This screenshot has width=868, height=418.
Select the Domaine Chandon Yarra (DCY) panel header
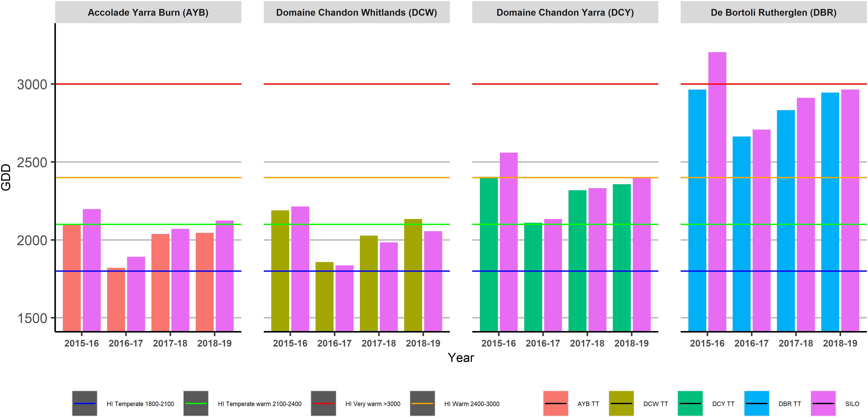(x=565, y=13)
